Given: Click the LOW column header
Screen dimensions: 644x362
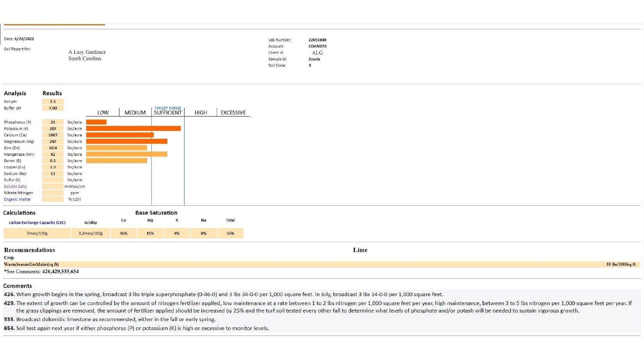Looking at the screenshot, I should point(103,113).
